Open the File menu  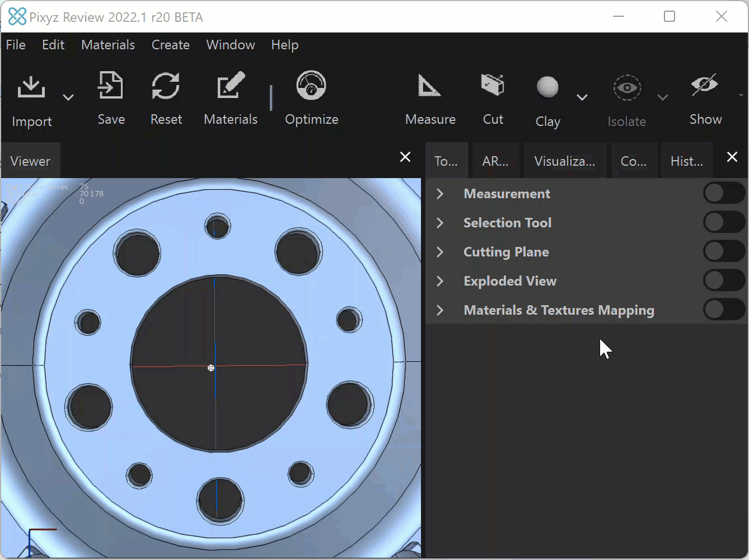(x=16, y=45)
